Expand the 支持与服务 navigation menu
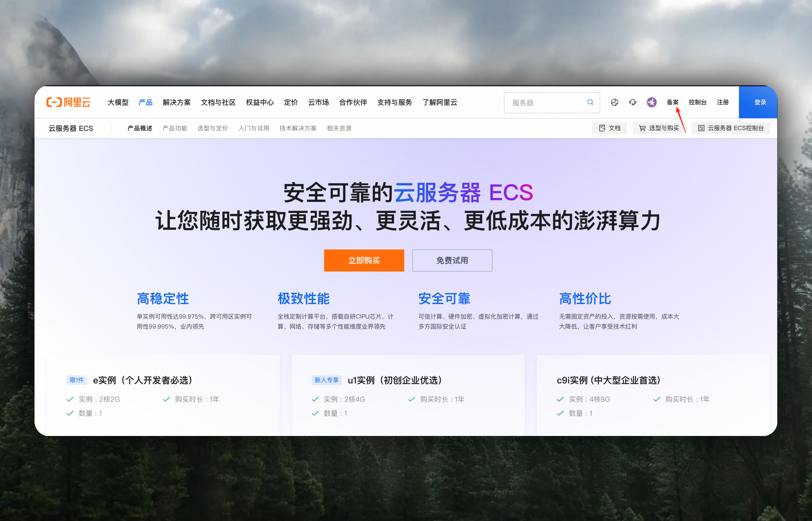The width and height of the screenshot is (812, 521). click(394, 102)
